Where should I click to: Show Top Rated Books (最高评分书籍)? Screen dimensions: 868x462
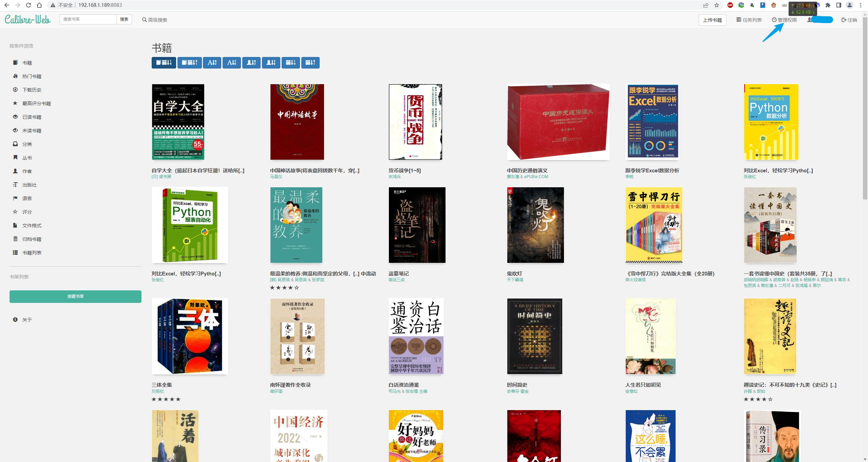click(x=36, y=103)
